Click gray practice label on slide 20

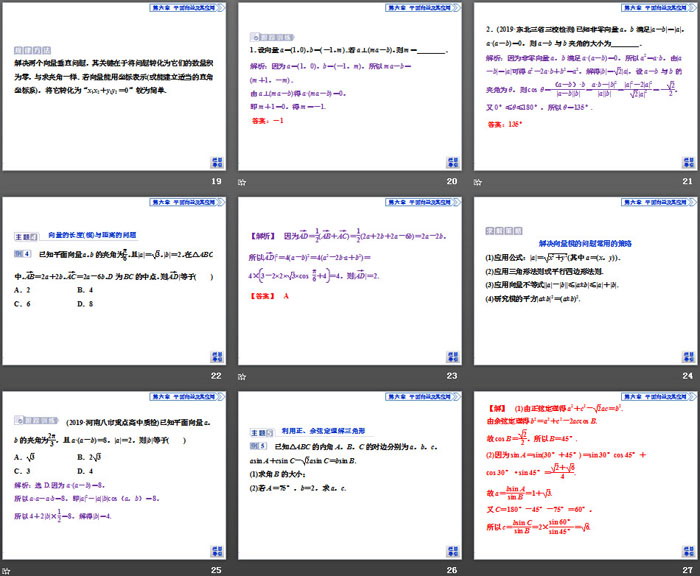[x=272, y=38]
